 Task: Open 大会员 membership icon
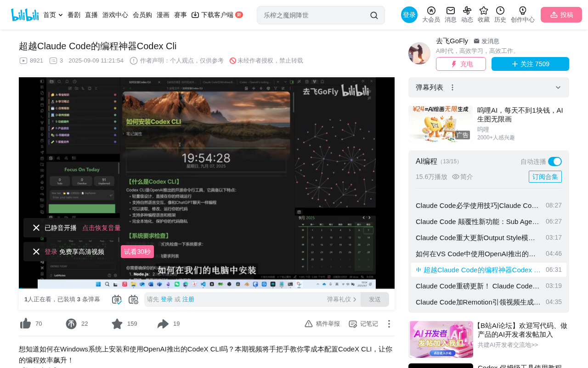pos(431,15)
